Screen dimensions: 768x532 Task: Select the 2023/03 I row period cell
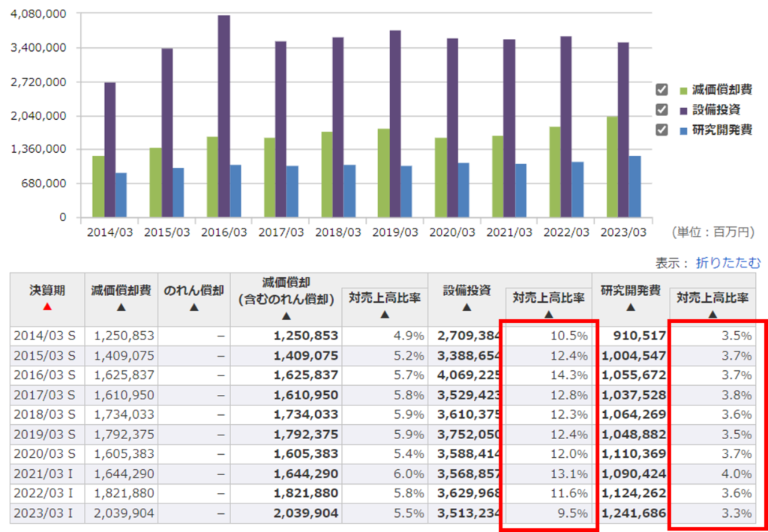point(46,513)
